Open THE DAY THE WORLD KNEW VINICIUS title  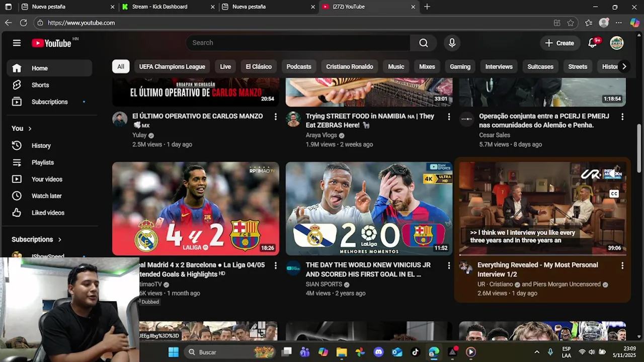[368, 269]
